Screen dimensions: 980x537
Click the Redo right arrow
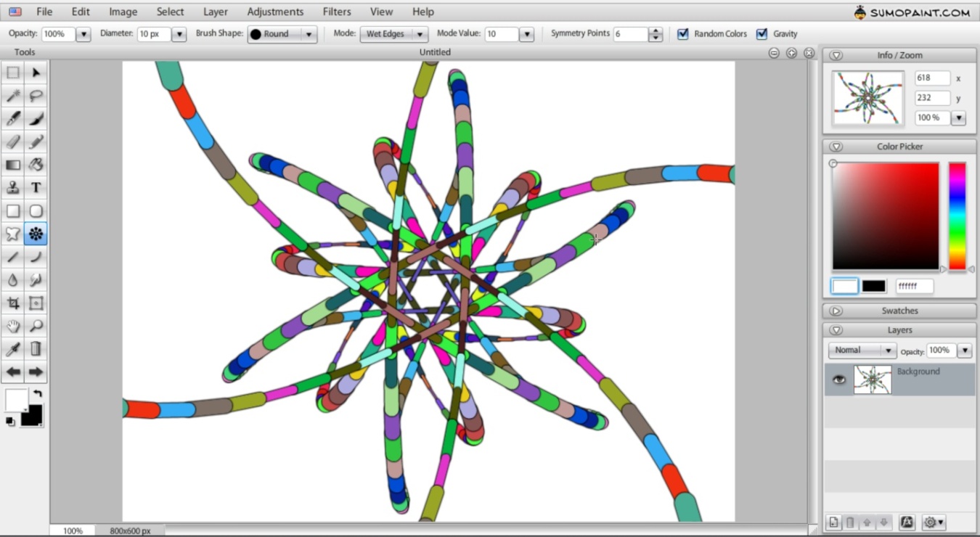point(36,372)
